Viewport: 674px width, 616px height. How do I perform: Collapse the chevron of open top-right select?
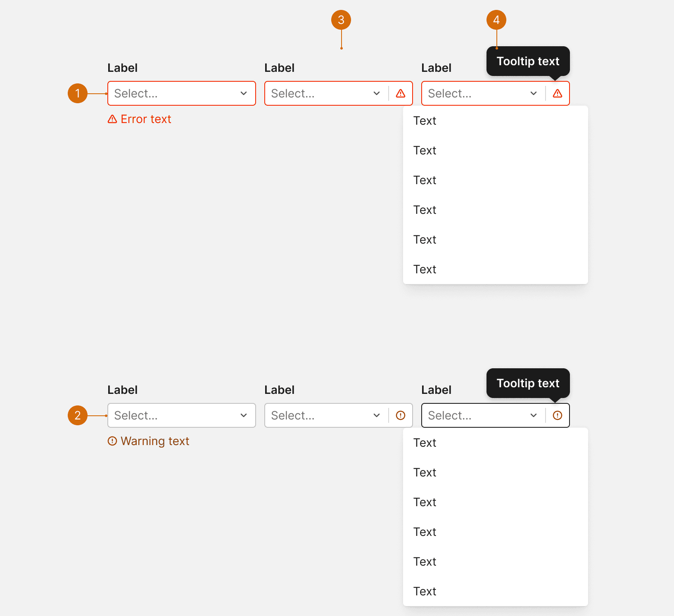tap(534, 93)
